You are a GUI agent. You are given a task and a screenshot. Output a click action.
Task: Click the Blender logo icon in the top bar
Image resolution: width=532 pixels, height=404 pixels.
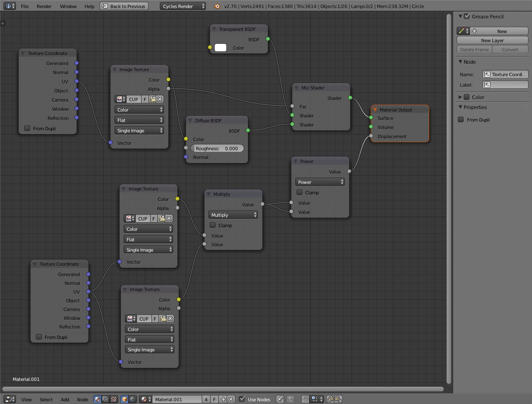pyautogui.click(x=217, y=6)
